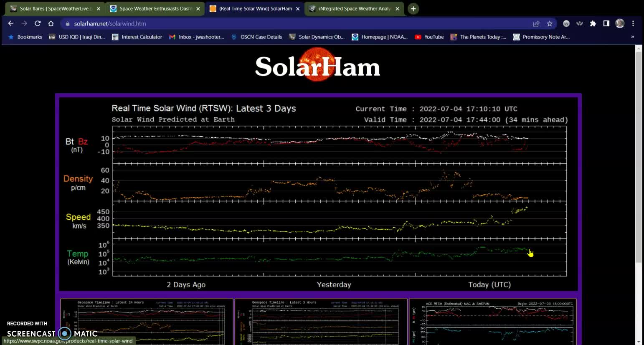Click the "Today (UTC)" axis label
This screenshot has height=345, width=644.
[x=489, y=284]
